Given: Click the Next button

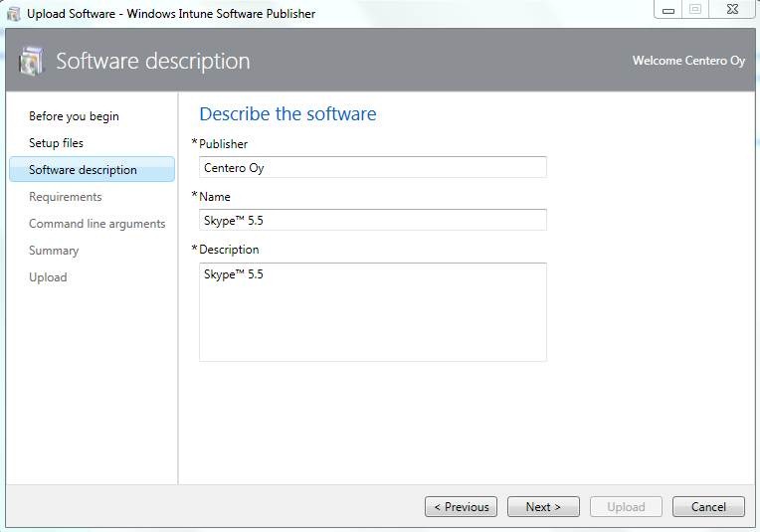Looking at the screenshot, I should [543, 507].
